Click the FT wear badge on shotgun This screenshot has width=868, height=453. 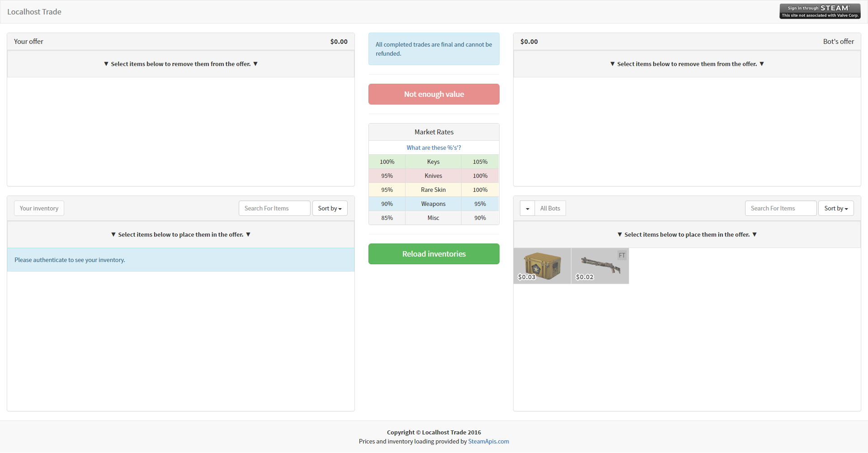(x=622, y=255)
